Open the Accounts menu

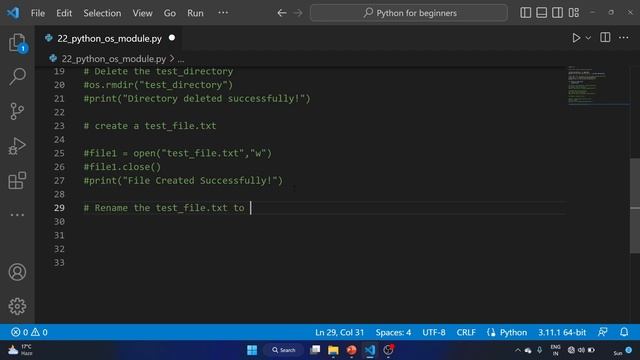click(17, 272)
